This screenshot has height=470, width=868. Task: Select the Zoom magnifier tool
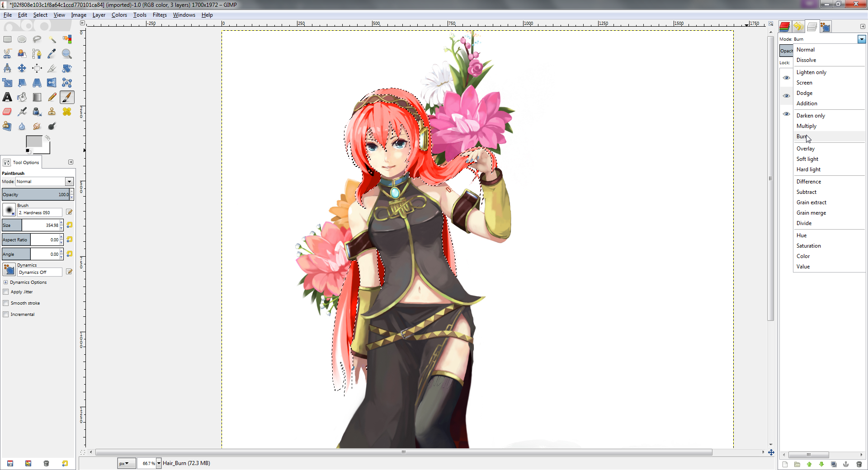coord(67,54)
